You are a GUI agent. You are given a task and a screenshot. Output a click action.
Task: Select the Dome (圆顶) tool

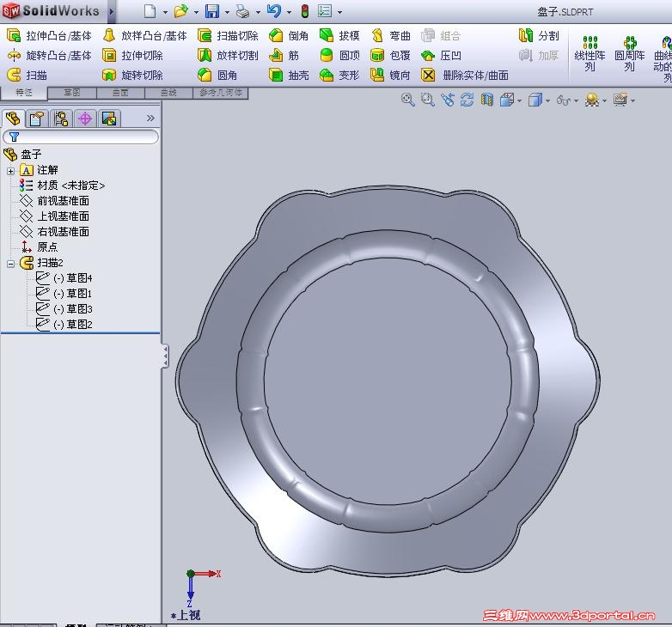click(x=339, y=55)
